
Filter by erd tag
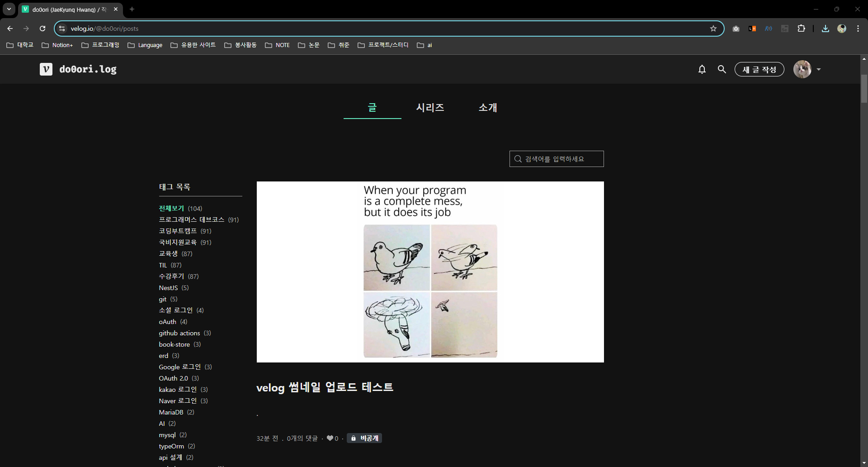tap(164, 356)
